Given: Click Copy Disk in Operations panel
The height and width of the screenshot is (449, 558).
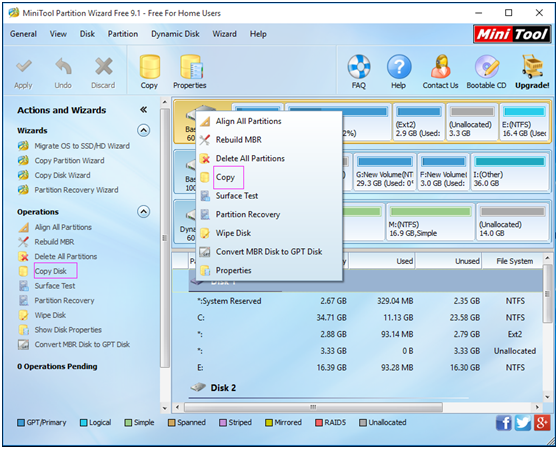Looking at the screenshot, I should (x=51, y=271).
